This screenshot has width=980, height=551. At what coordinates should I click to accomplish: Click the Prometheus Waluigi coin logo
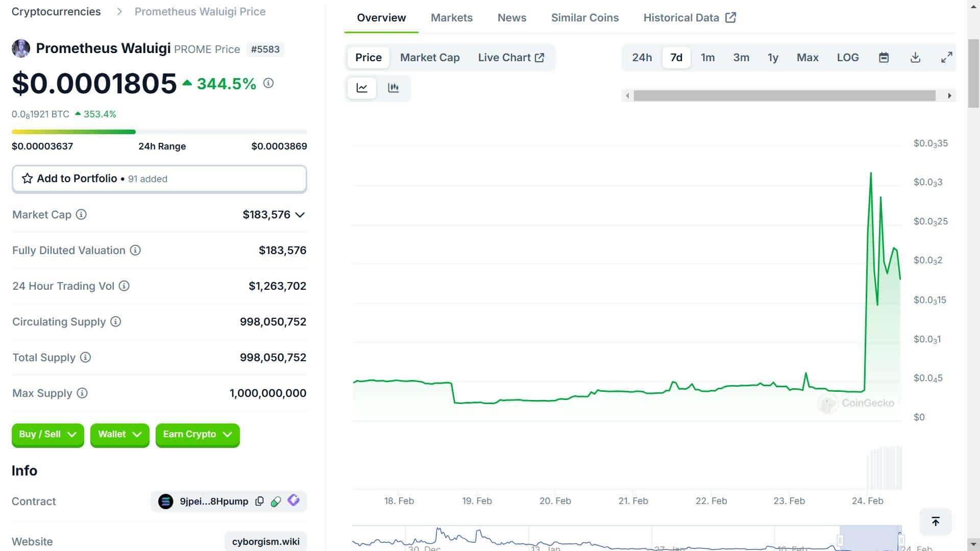21,48
